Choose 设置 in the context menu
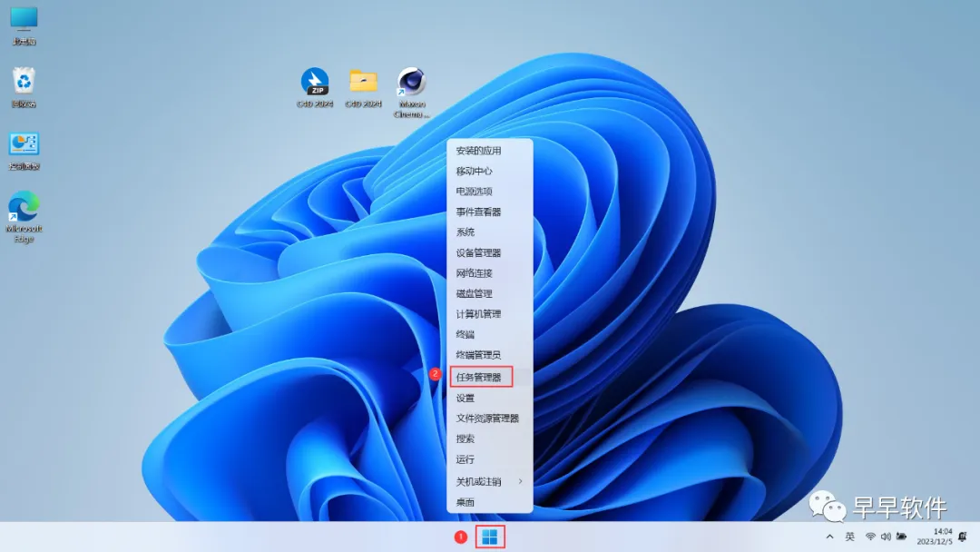The image size is (980, 552). tap(490, 398)
